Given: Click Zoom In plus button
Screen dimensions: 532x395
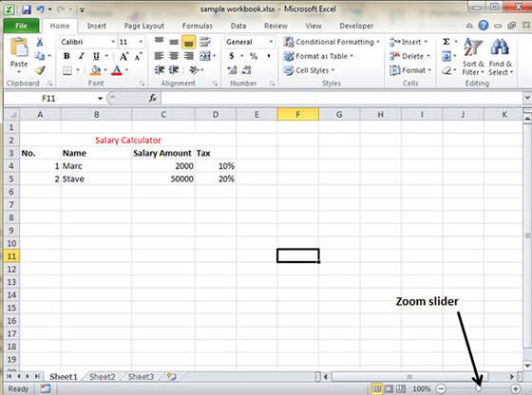Looking at the screenshot, I should (515, 389).
